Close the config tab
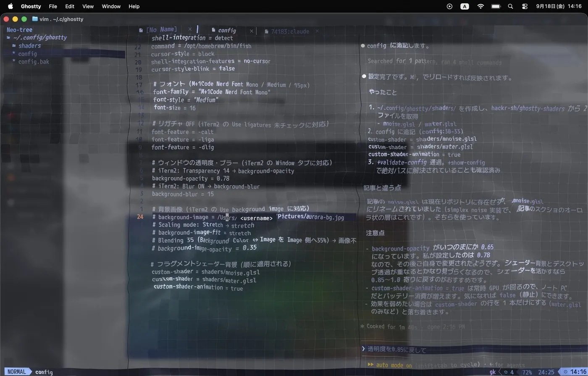The width and height of the screenshot is (588, 376). (x=252, y=31)
